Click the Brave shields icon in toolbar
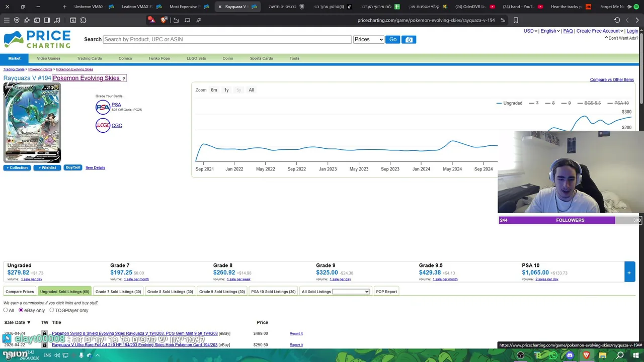 pyautogui.click(x=17, y=20)
